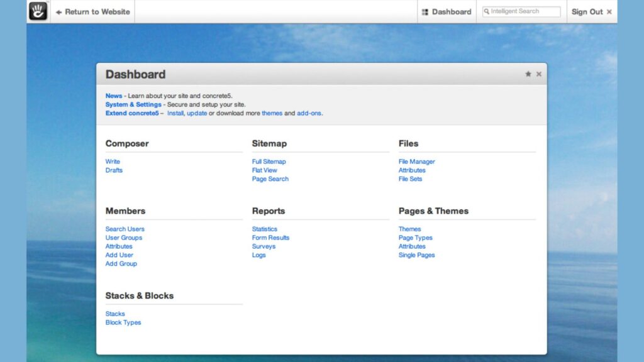This screenshot has height=362, width=644.
Task: Open File Manager link
Action: point(416,162)
